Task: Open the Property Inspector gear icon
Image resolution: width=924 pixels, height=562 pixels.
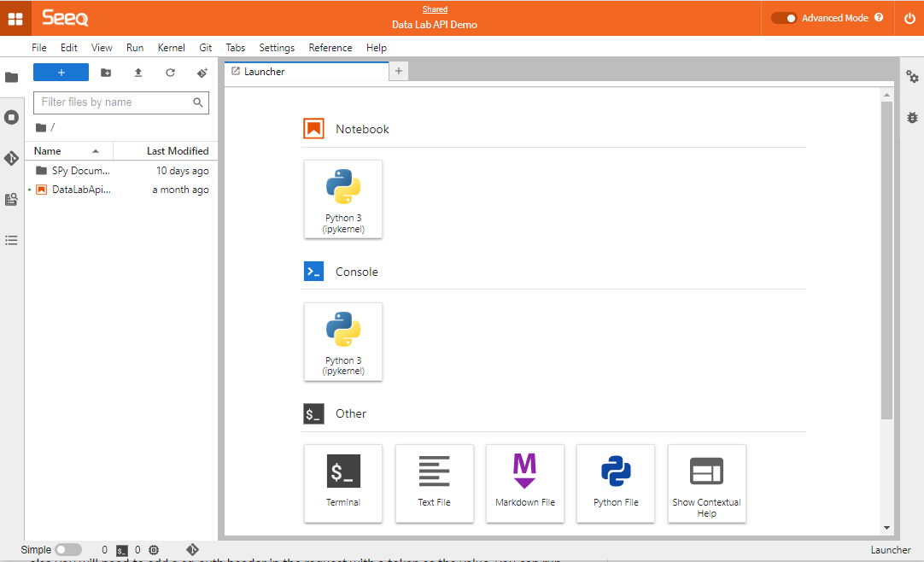Action: pyautogui.click(x=912, y=77)
